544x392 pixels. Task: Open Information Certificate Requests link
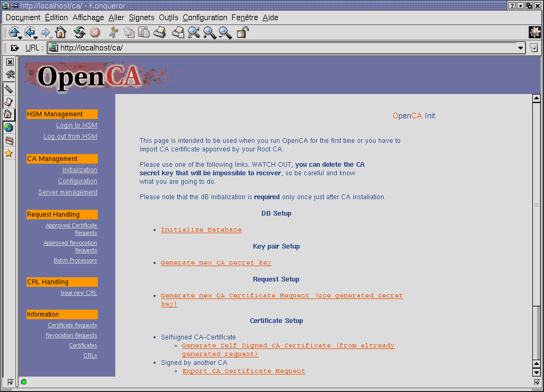(72, 325)
